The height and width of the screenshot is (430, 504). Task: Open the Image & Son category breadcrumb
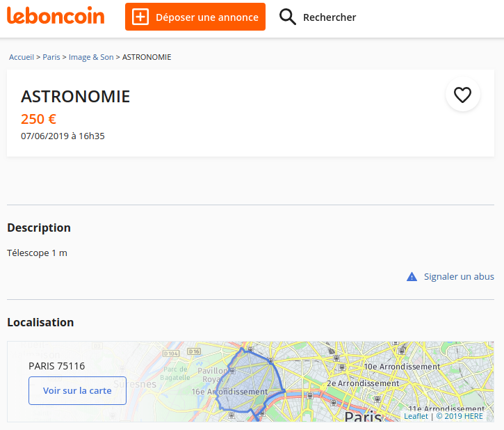click(91, 57)
